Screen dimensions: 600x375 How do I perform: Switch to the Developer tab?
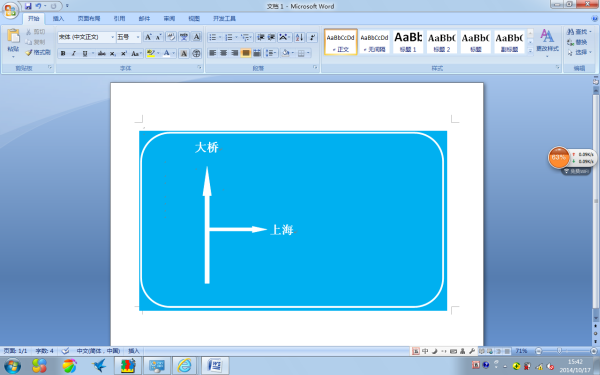pyautogui.click(x=224, y=18)
